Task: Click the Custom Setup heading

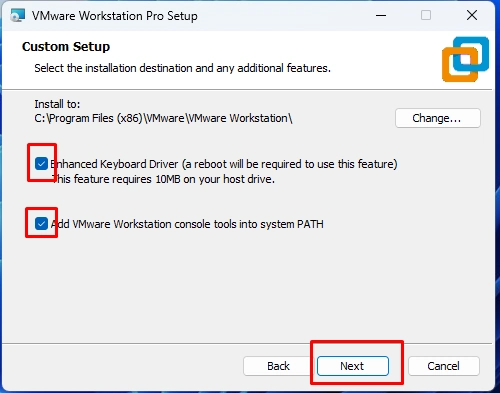Action: click(x=66, y=47)
